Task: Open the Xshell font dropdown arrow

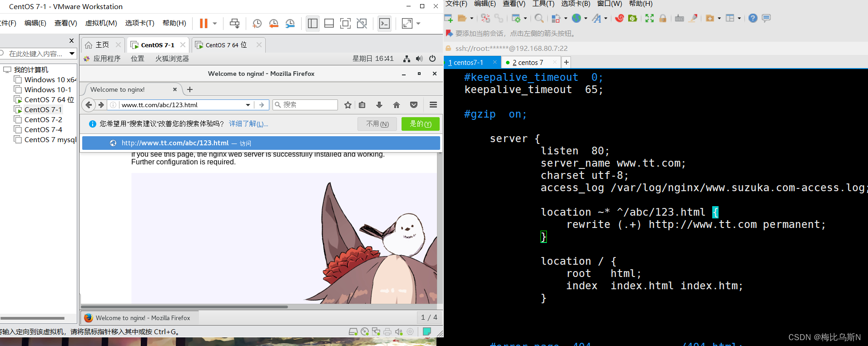Action: coord(606,18)
